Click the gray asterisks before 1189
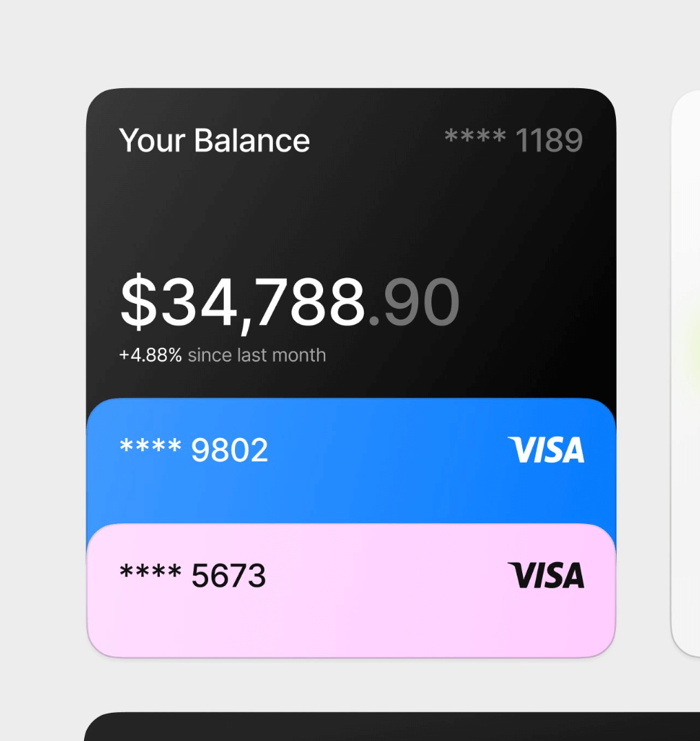The width and height of the screenshot is (700, 741). (475, 136)
